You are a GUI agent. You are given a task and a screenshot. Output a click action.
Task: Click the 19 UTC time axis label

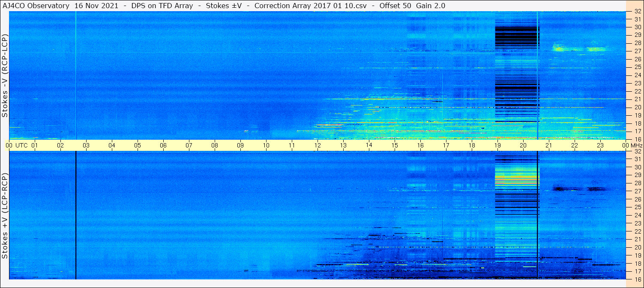click(497, 145)
